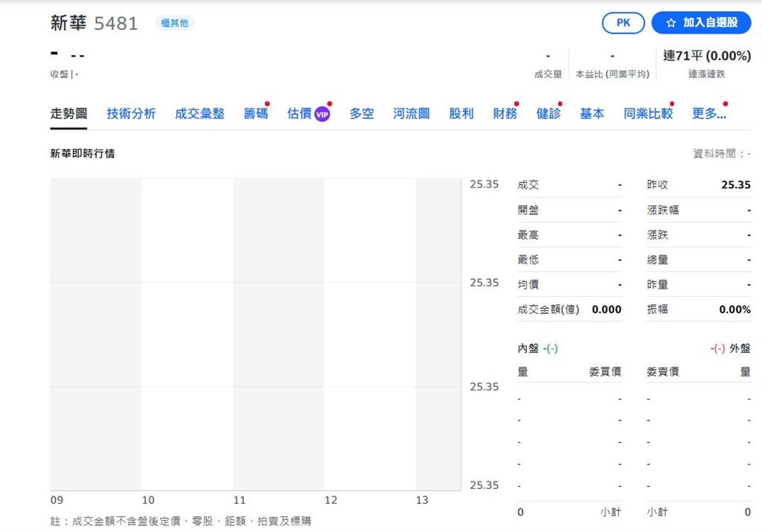Open the 財務 tab

[505, 114]
